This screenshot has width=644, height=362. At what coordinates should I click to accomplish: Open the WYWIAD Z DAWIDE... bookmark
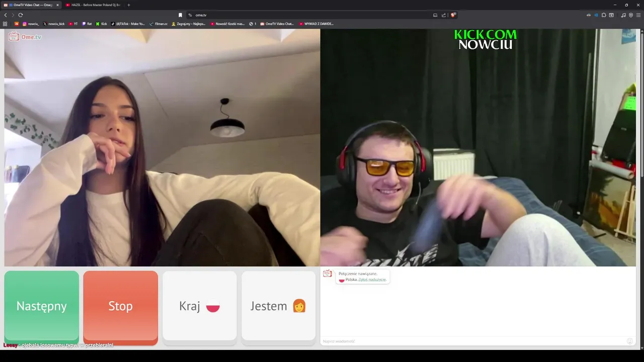point(316,24)
